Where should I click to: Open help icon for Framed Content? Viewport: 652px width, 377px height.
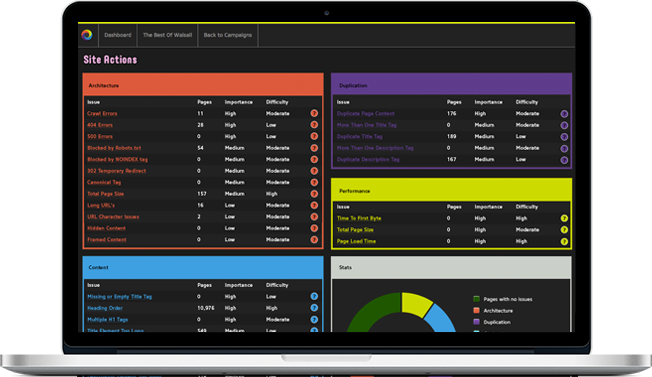[314, 239]
